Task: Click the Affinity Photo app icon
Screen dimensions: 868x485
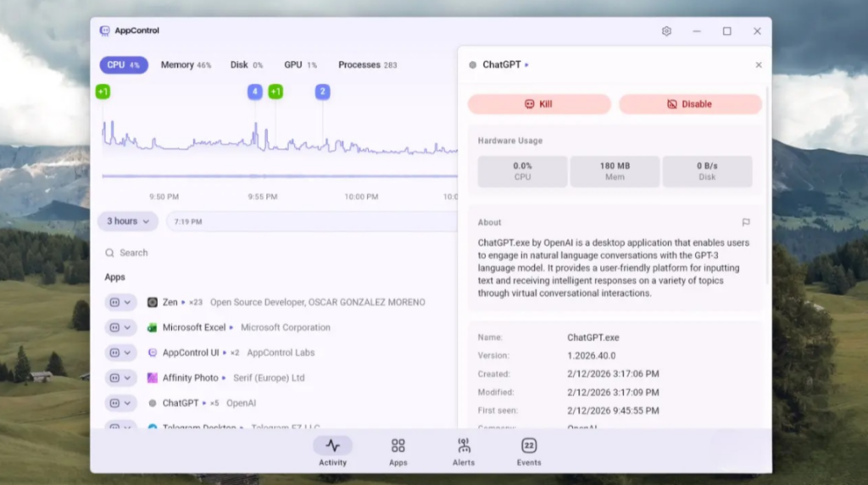Action: (x=153, y=378)
